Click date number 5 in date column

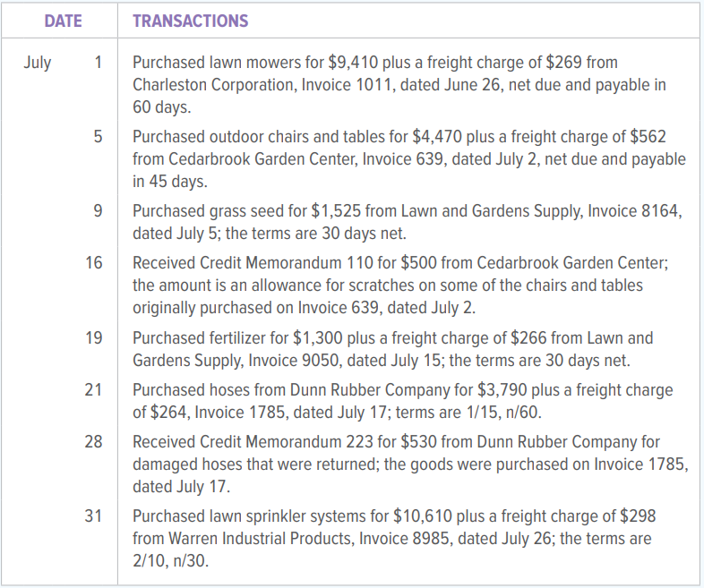click(x=98, y=137)
